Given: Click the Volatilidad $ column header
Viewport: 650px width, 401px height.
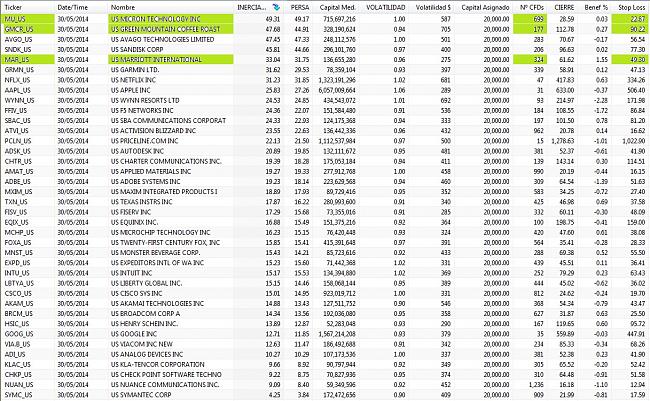Looking at the screenshot, I should click(x=433, y=7).
